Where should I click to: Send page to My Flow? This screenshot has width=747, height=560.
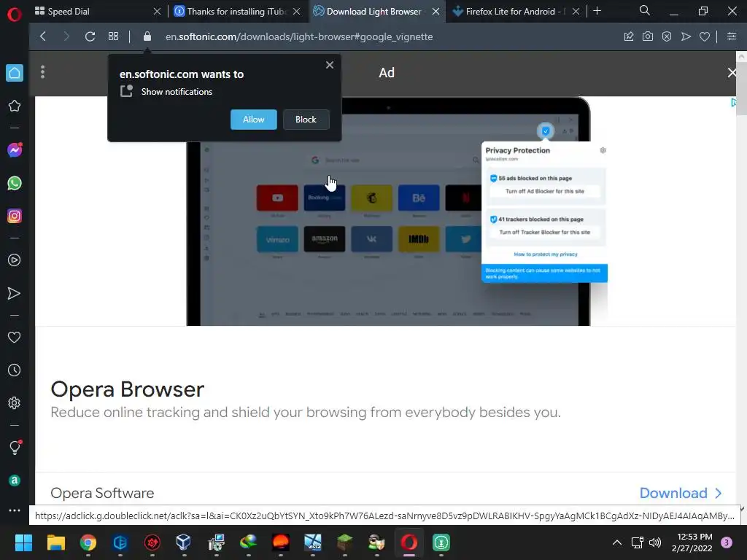click(686, 36)
